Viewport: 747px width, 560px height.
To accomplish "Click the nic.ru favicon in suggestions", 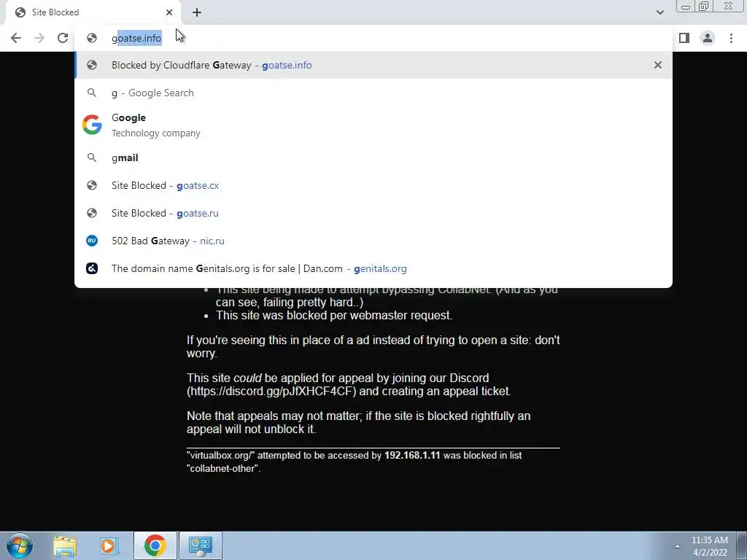I will [92, 241].
